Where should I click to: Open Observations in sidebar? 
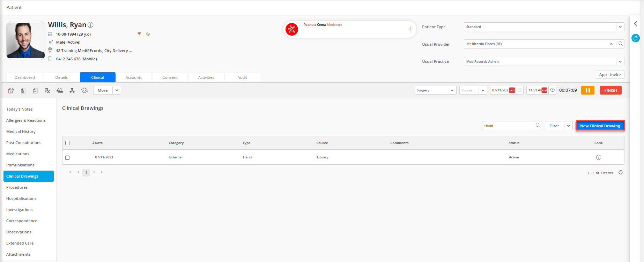click(19, 232)
